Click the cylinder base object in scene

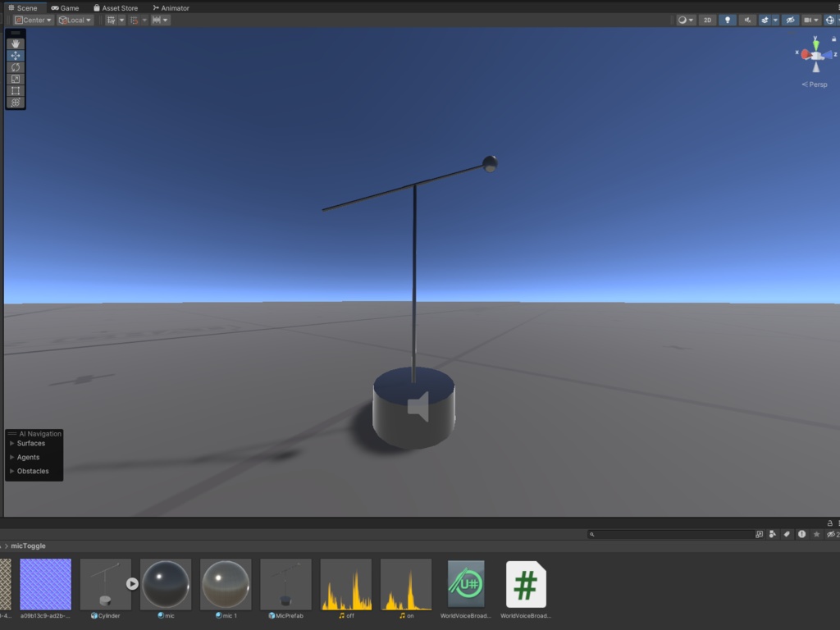413,409
